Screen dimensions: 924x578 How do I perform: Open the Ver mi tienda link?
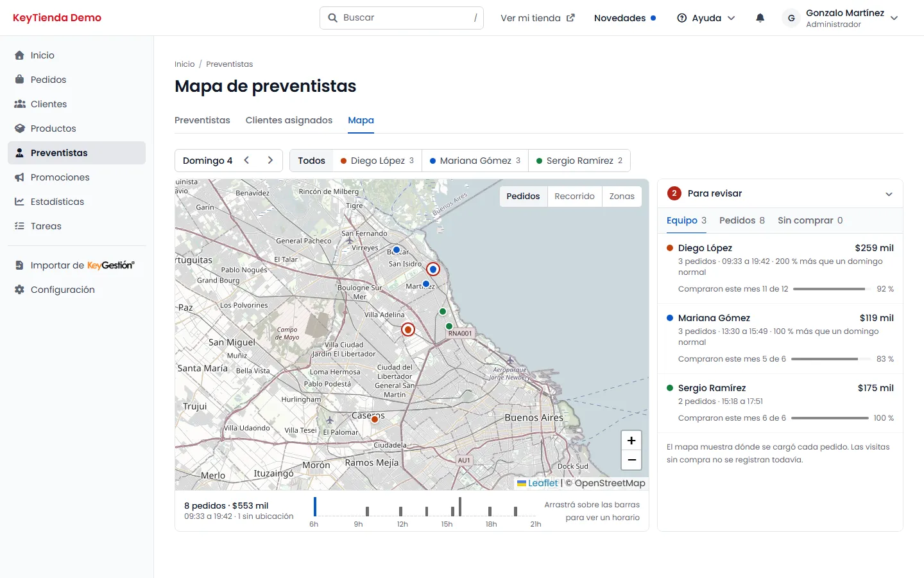(538, 18)
